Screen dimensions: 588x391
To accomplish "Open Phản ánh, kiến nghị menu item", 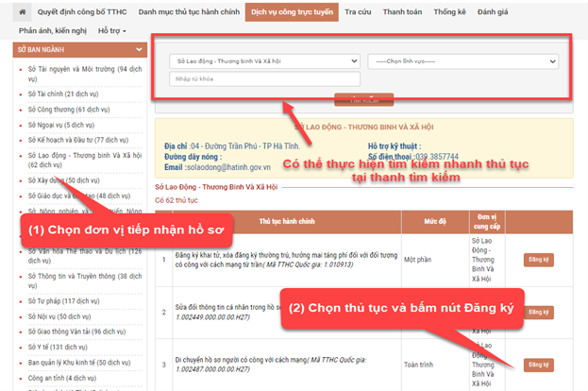I will [53, 31].
